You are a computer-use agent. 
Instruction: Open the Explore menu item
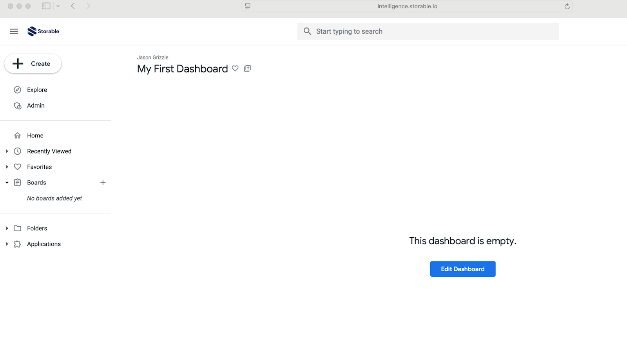click(37, 90)
